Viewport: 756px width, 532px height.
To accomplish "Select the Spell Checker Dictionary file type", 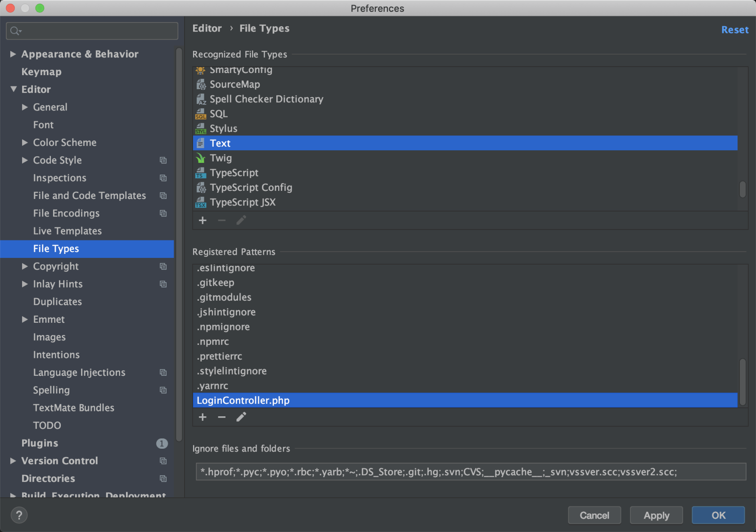I will (266, 99).
